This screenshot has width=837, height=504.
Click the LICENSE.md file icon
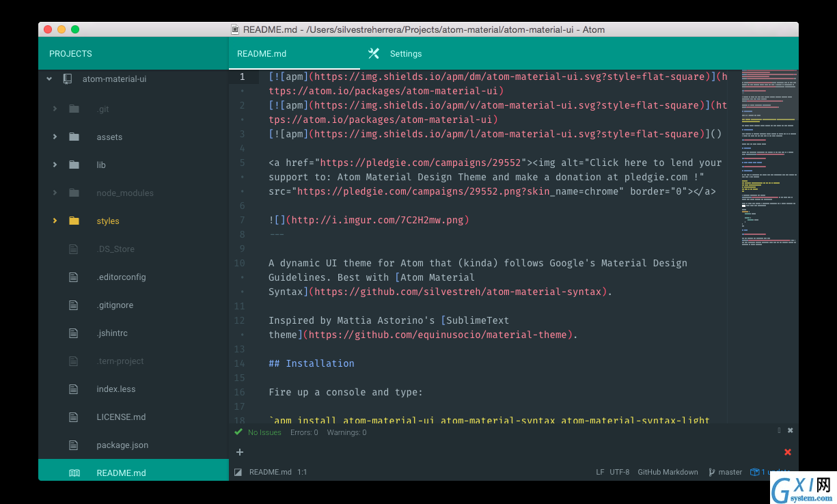[74, 417]
